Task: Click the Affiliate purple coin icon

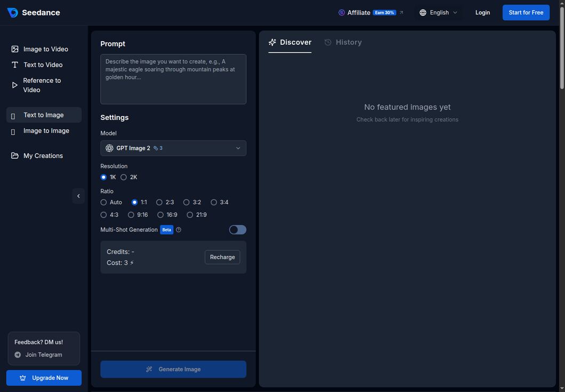Action: pyautogui.click(x=342, y=13)
